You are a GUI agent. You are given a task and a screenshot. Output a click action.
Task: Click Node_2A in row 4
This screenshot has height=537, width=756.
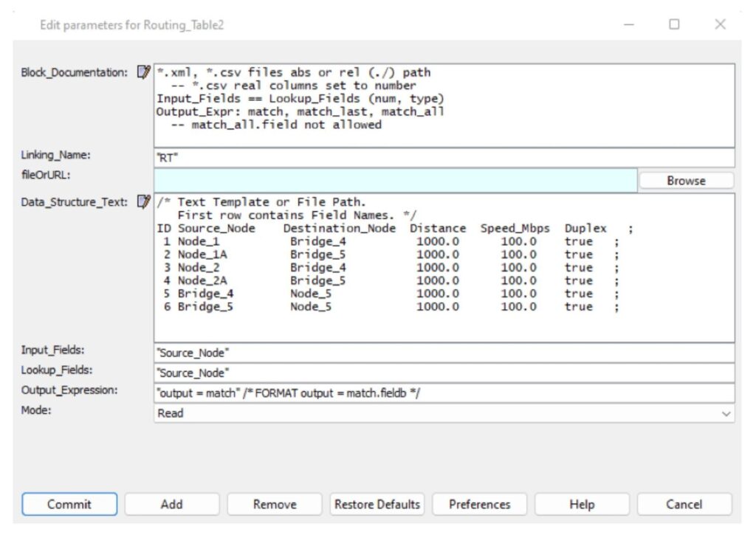pos(202,280)
